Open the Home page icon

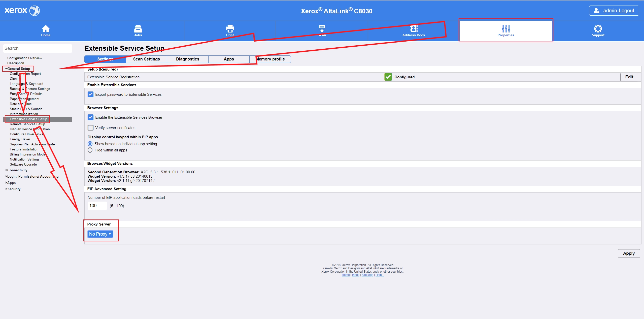click(45, 28)
